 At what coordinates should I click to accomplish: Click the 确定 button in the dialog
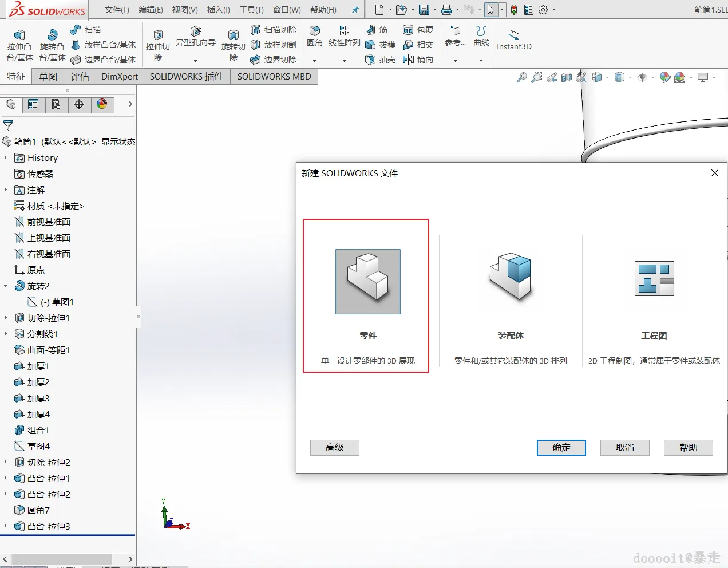[561, 447]
